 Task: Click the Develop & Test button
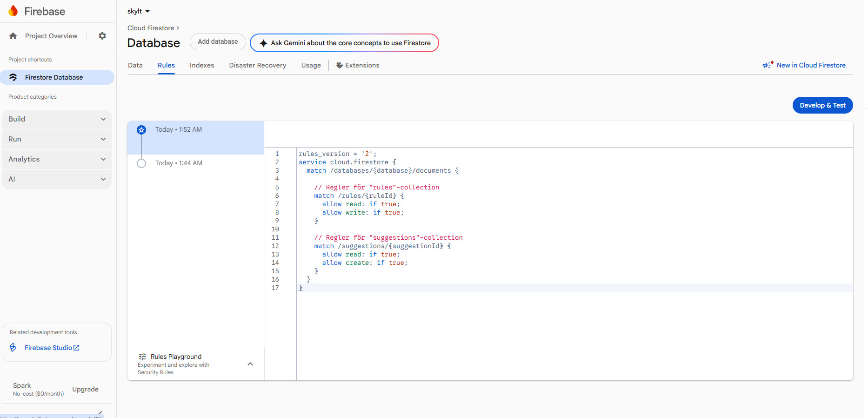[822, 105]
